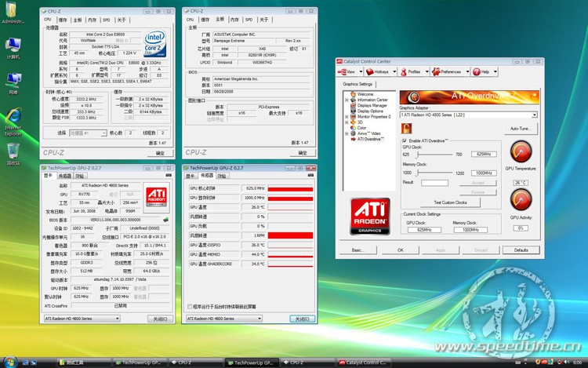
Task: Select Information Center in the settings tree
Action: pos(372,100)
